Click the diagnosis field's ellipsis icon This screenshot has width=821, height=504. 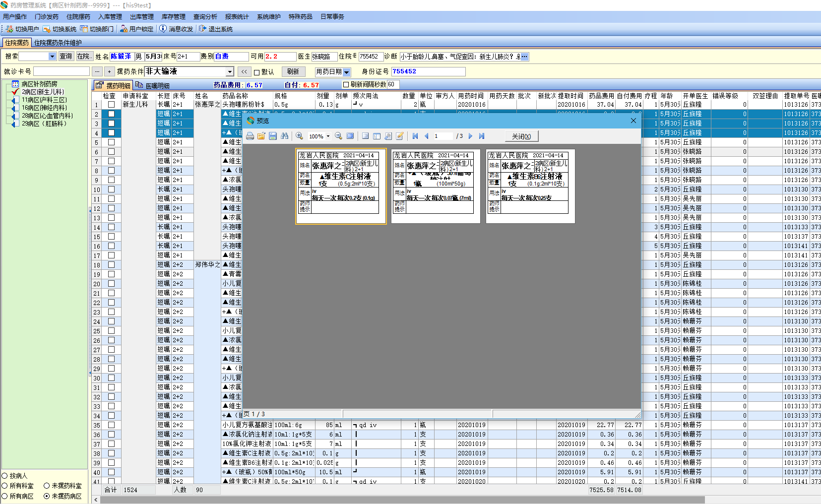click(x=524, y=57)
